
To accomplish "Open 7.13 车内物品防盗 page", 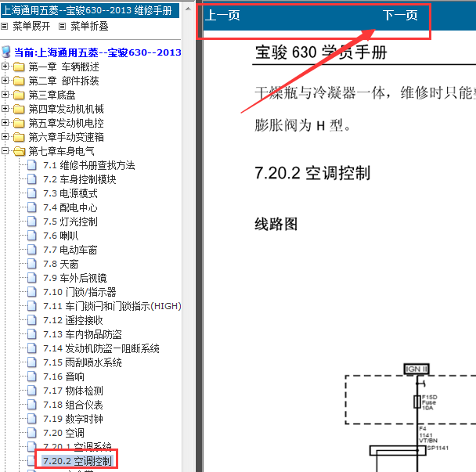I will [x=82, y=334].
